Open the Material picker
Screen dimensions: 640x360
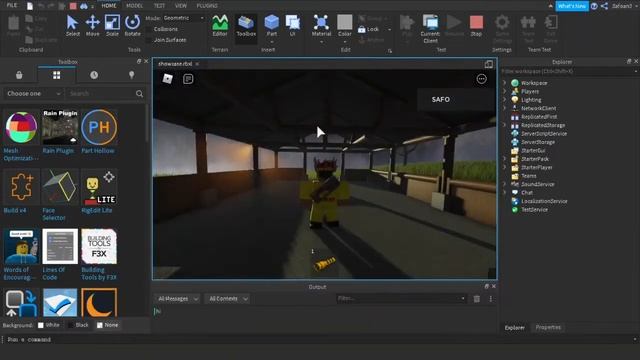pyautogui.click(x=321, y=26)
